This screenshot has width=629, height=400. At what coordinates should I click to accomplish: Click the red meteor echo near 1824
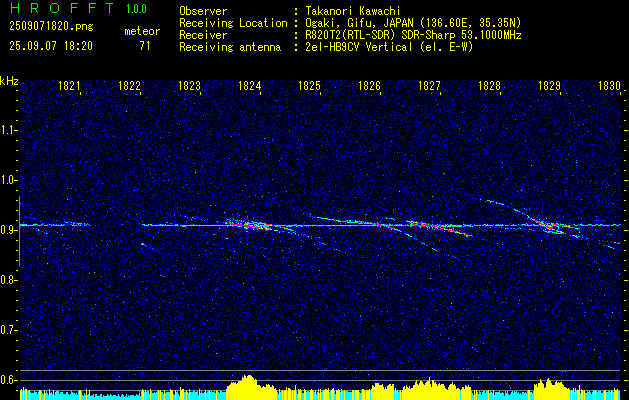pos(251,225)
